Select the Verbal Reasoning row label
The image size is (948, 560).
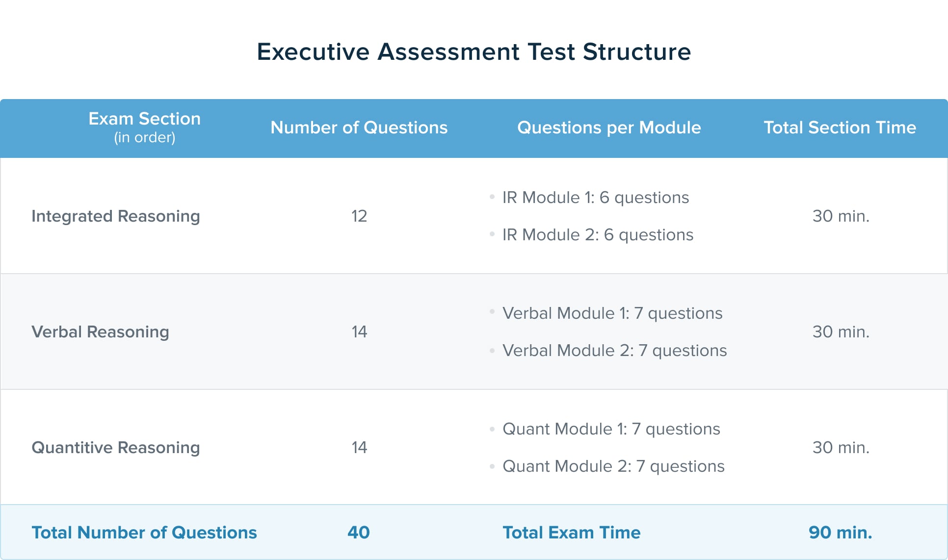[101, 332]
